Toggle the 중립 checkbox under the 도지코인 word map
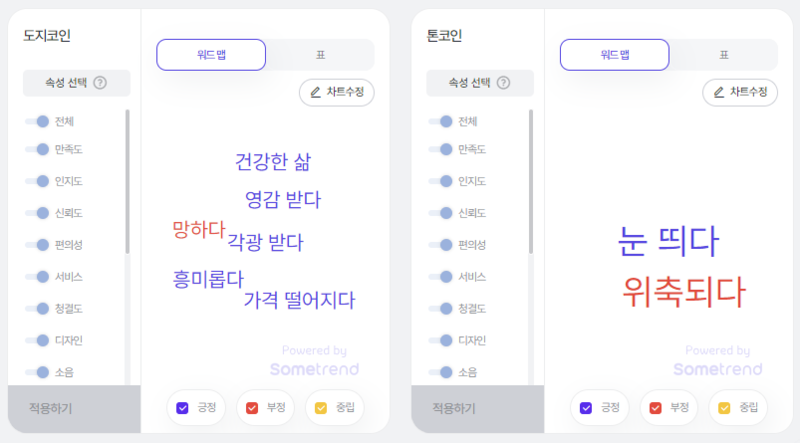Image resolution: width=800 pixels, height=443 pixels. coord(321,408)
